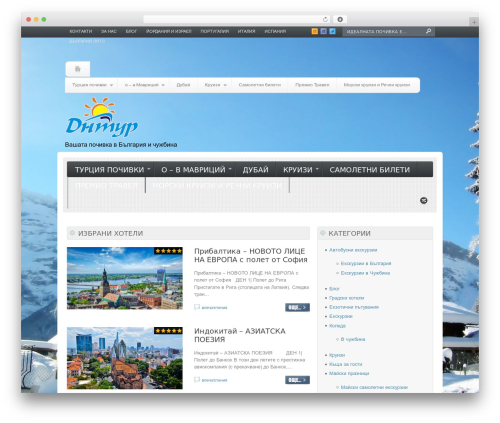Open Майски самолетни екскурзии subcategory
Viewport: 500px width, 423px height.
coord(374,387)
